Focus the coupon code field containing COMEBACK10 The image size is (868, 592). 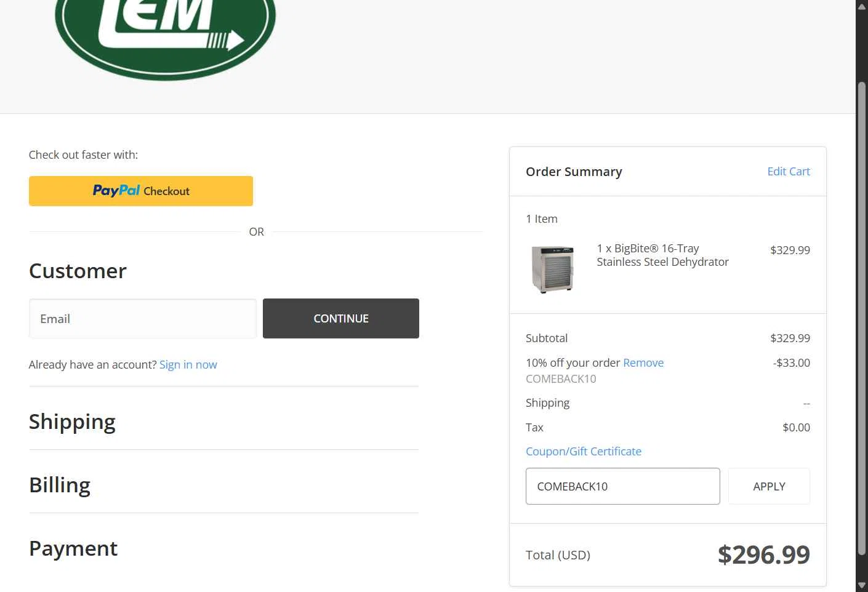(623, 486)
